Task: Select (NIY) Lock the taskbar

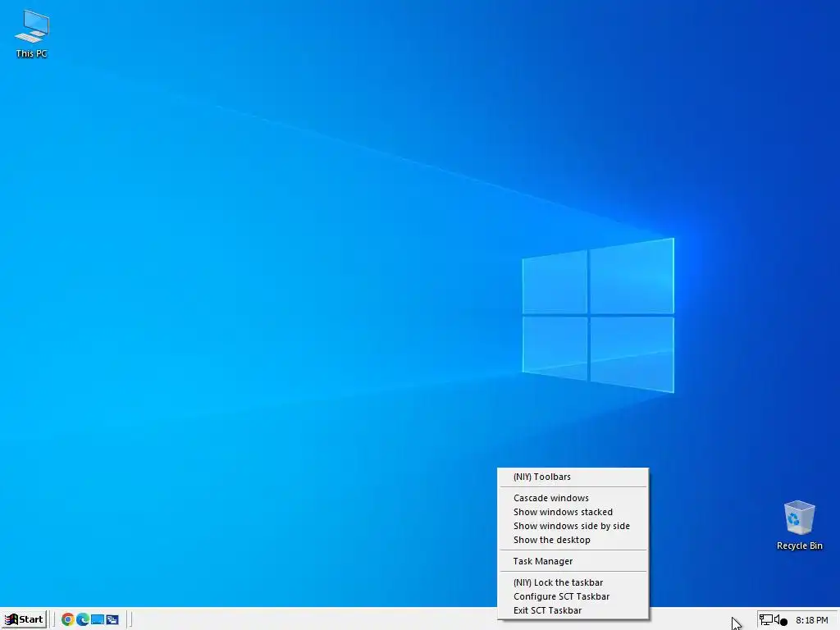Action: click(x=573, y=583)
